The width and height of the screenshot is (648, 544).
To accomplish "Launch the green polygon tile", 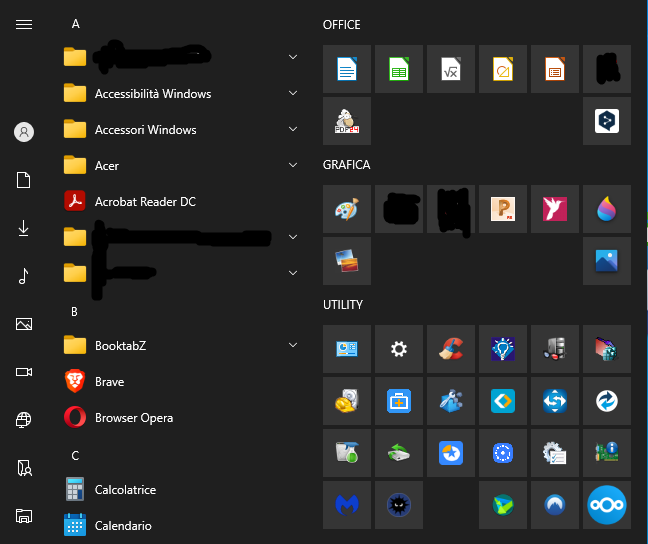I will point(503,505).
